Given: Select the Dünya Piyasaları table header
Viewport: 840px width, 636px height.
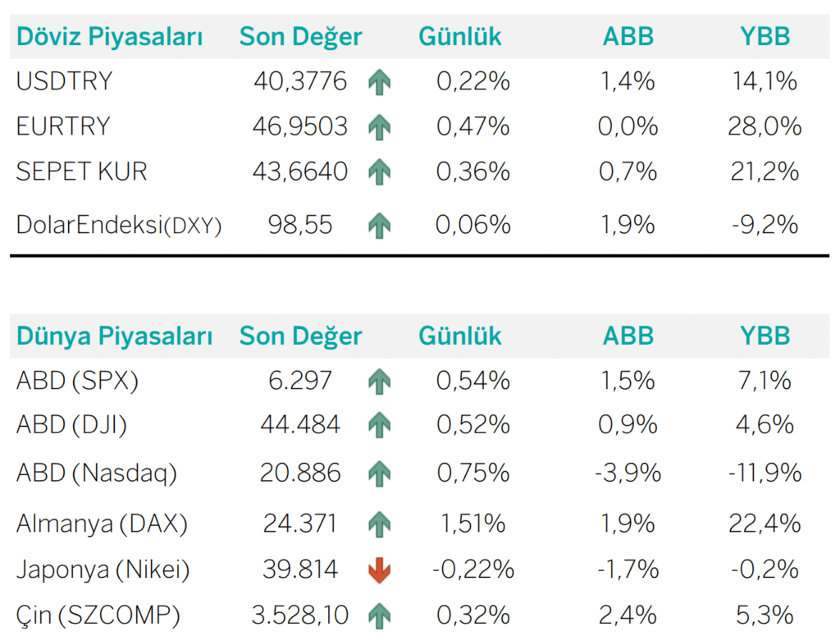Looking at the screenshot, I should (x=115, y=336).
